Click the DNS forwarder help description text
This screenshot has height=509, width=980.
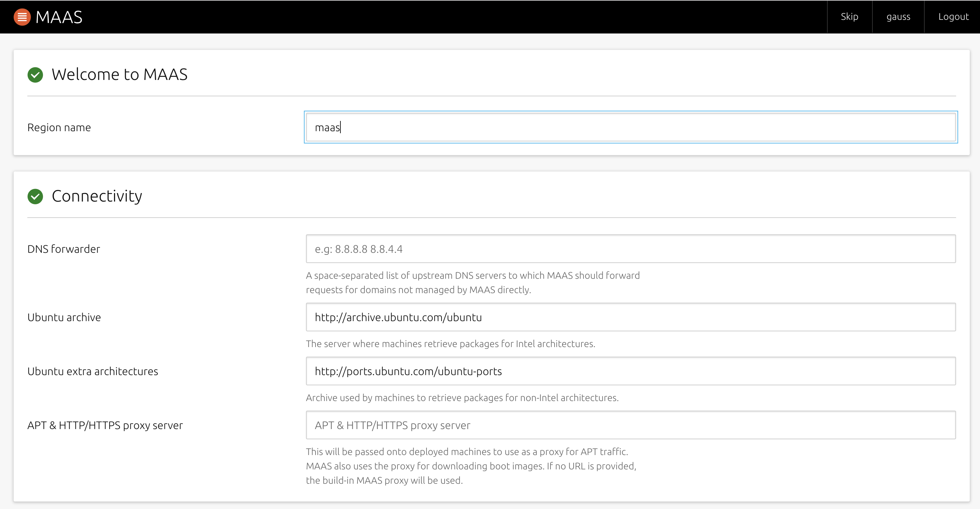click(472, 283)
